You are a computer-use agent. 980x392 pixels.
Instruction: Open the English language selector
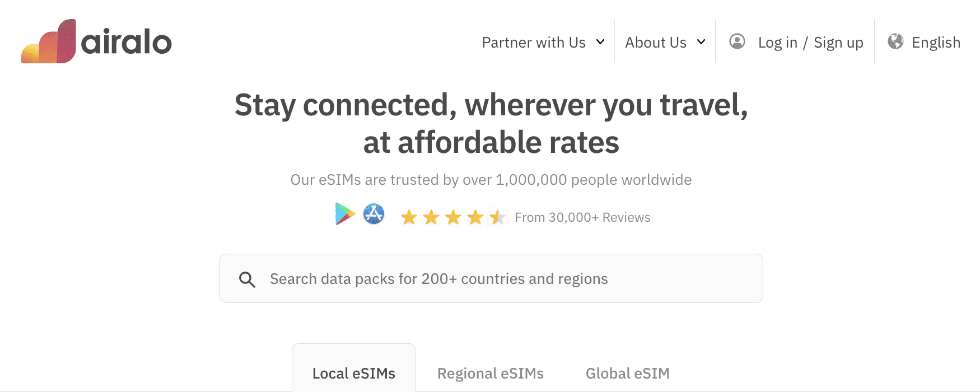pos(936,43)
